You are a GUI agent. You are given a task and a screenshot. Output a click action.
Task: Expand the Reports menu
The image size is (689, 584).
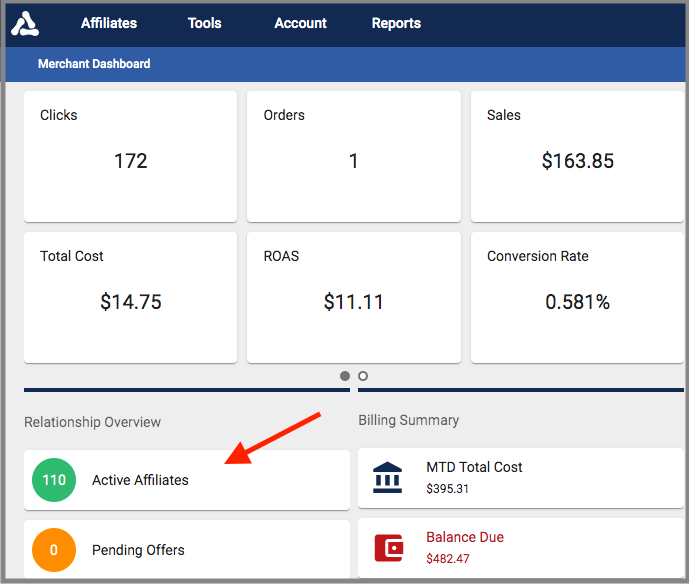(396, 23)
